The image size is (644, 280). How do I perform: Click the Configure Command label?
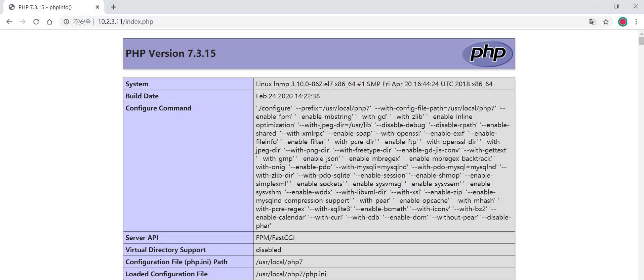click(x=158, y=108)
